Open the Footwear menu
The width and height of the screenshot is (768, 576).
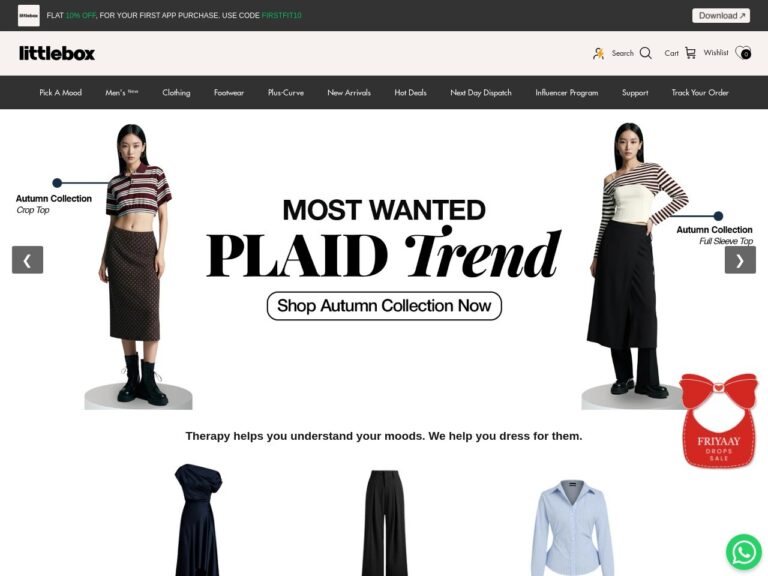(x=229, y=93)
